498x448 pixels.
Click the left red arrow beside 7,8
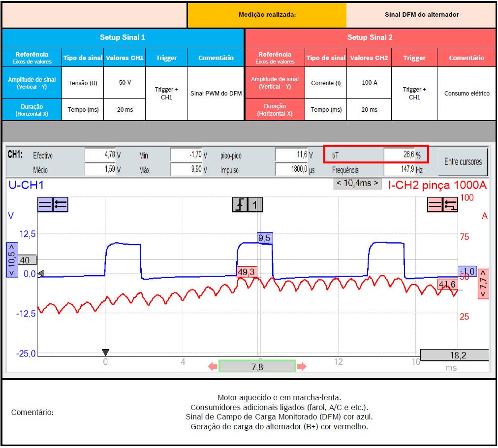click(x=213, y=366)
